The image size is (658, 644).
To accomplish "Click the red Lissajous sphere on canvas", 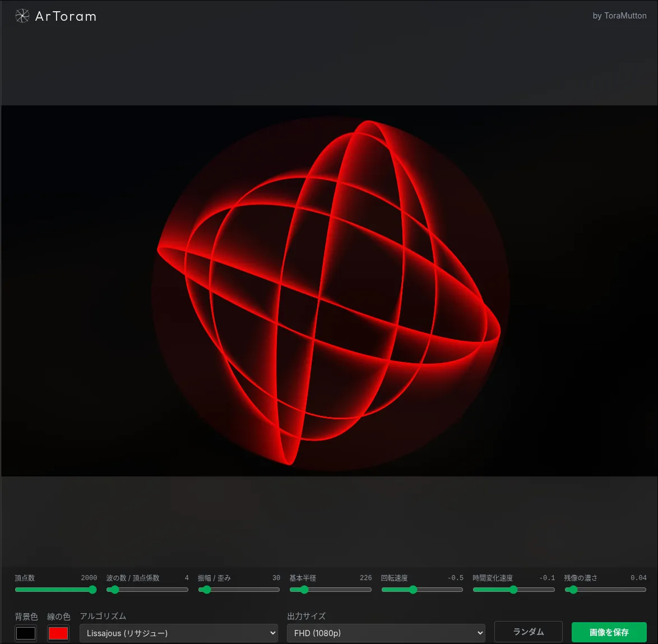I will coord(329,291).
